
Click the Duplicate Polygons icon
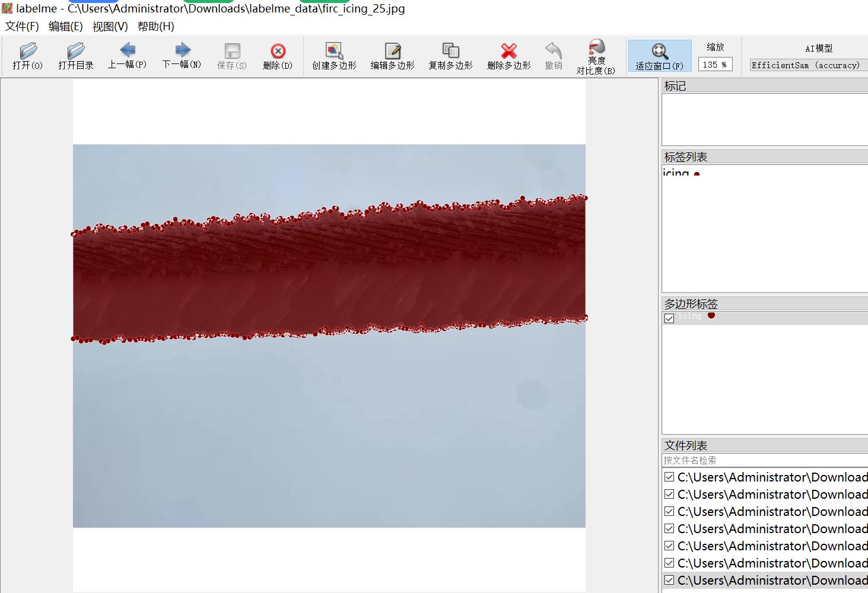coord(450,52)
